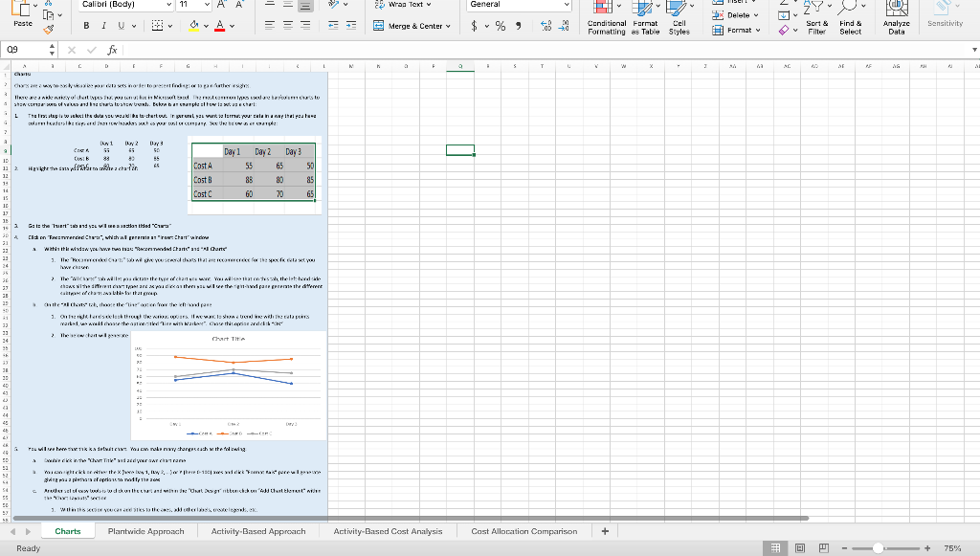The image size is (980, 556).
Task: Click the confirm entry checkmark icon
Action: click(x=92, y=50)
